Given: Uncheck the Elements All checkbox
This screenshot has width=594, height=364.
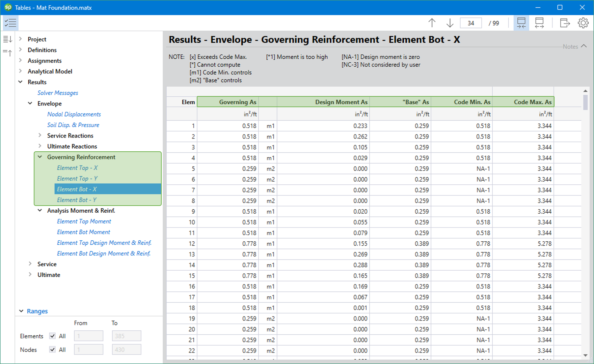Looking at the screenshot, I should pyautogui.click(x=52, y=336).
